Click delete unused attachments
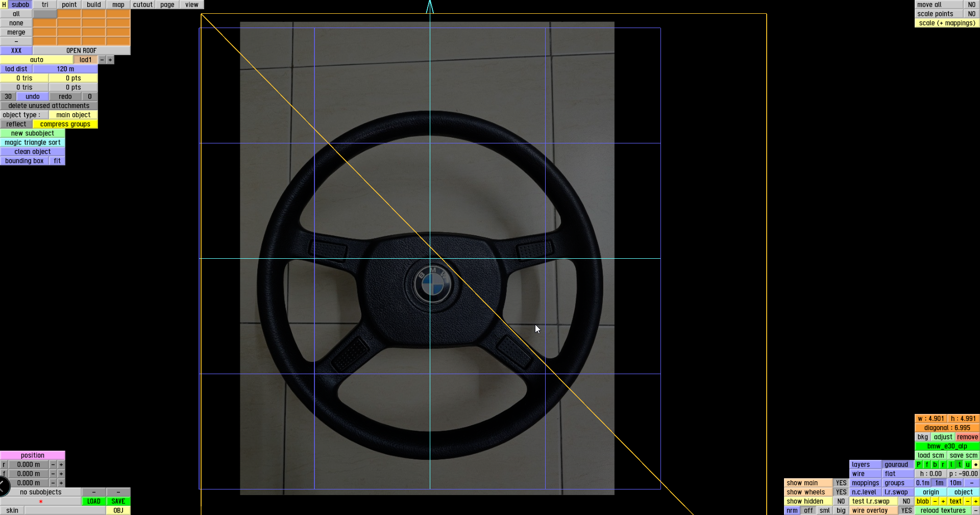The width and height of the screenshot is (980, 515). (x=49, y=106)
